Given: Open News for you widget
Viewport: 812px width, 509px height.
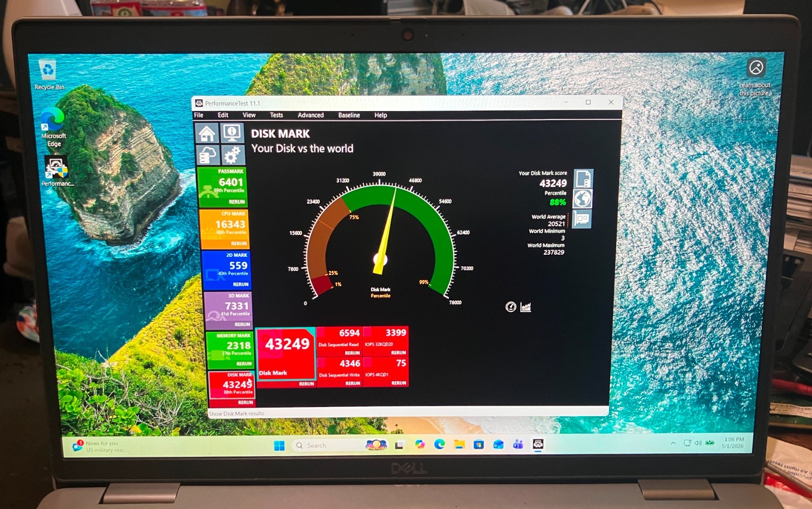Looking at the screenshot, I should (x=100, y=447).
